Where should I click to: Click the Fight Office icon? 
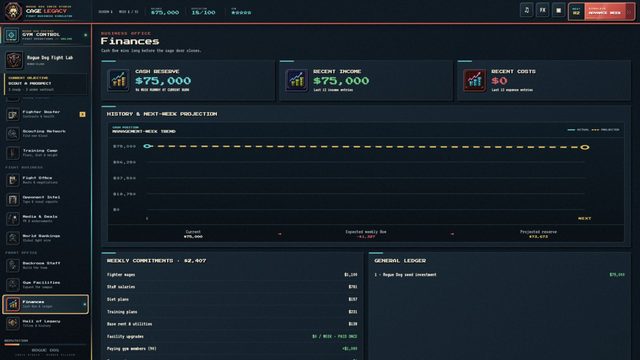tap(13, 180)
